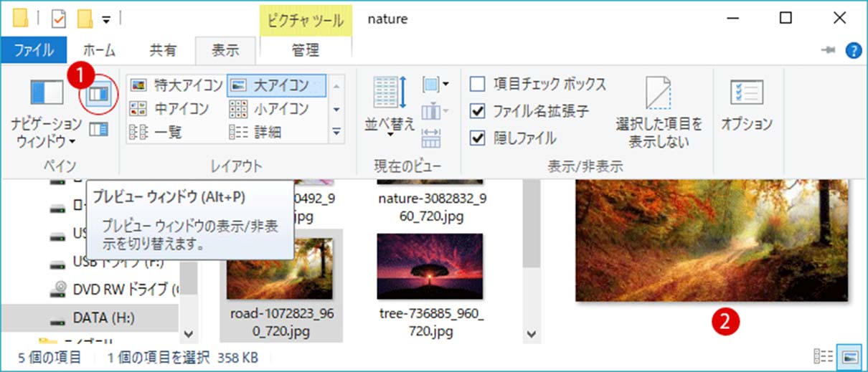Click the layout gallery up arrow
Image resolution: width=868 pixels, height=372 pixels.
coord(336,85)
